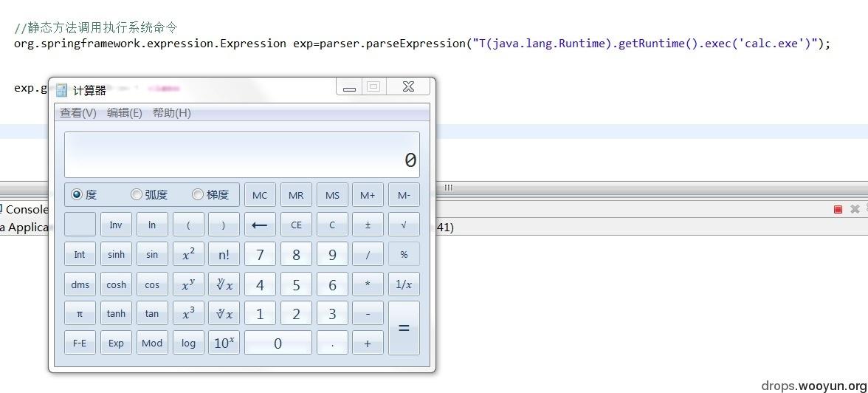Click the sinh button

point(116,254)
